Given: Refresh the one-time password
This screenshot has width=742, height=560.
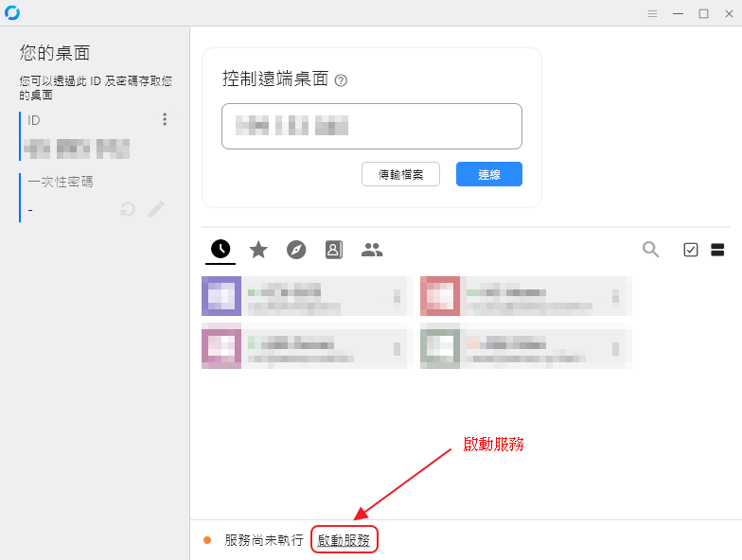Looking at the screenshot, I should [127, 209].
